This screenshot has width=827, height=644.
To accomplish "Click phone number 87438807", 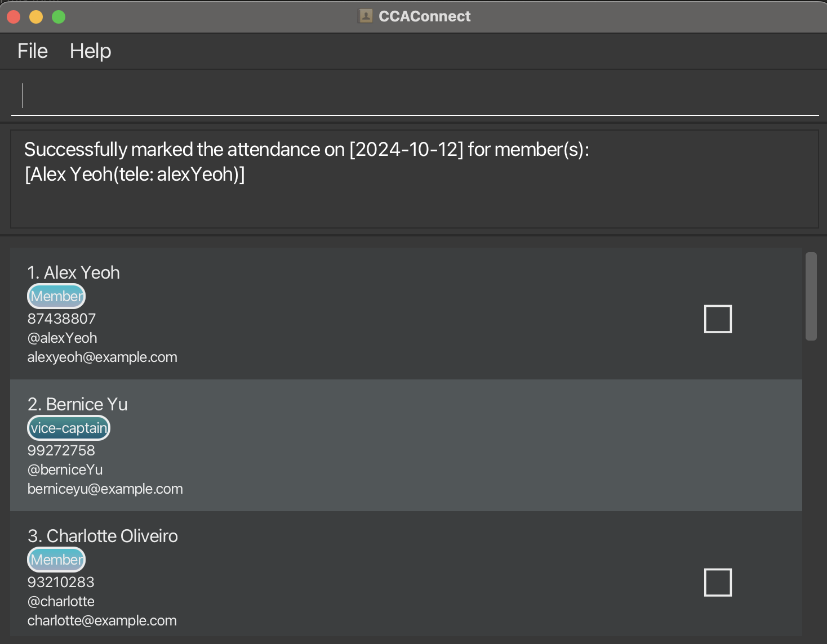I will [61, 319].
